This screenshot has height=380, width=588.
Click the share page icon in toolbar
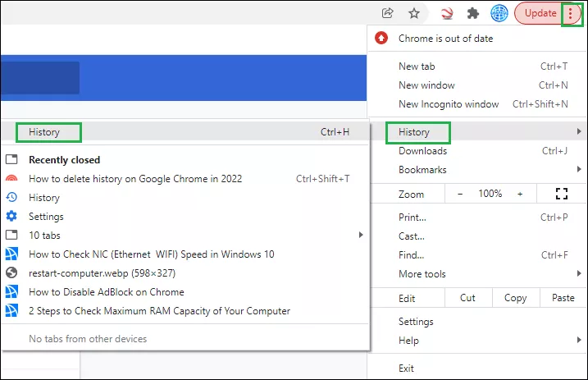coord(387,13)
